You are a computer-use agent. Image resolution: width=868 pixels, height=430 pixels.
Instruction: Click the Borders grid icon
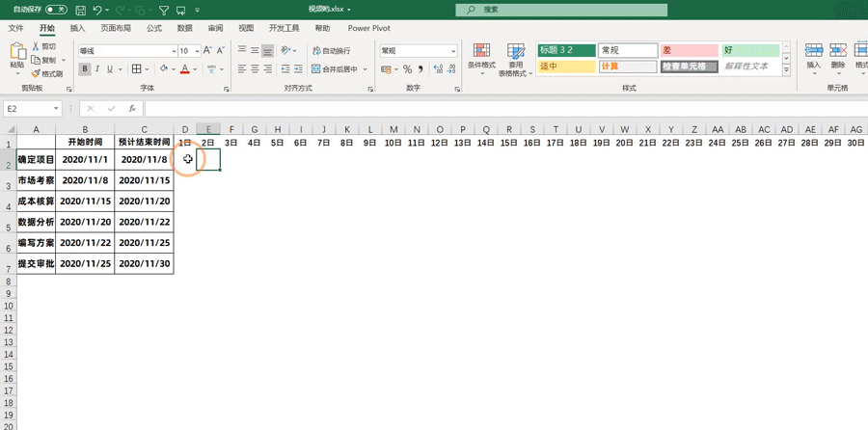coord(136,69)
